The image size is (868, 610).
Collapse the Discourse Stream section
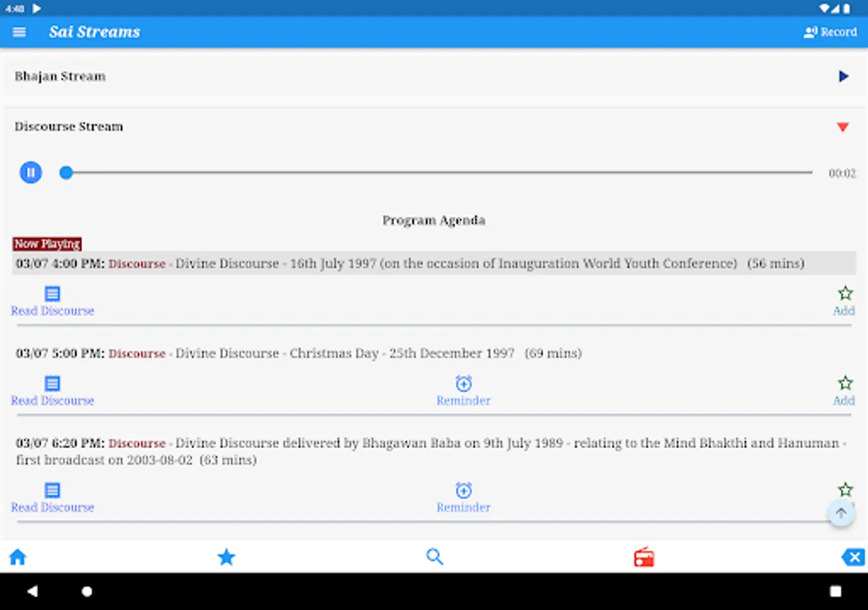click(843, 127)
